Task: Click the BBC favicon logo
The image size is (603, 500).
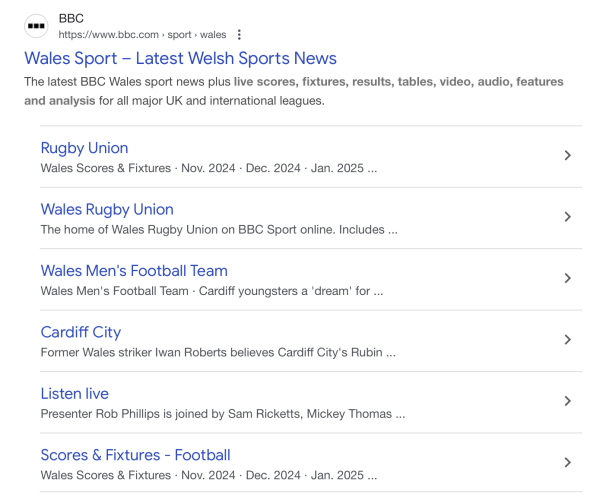Action: click(36, 26)
